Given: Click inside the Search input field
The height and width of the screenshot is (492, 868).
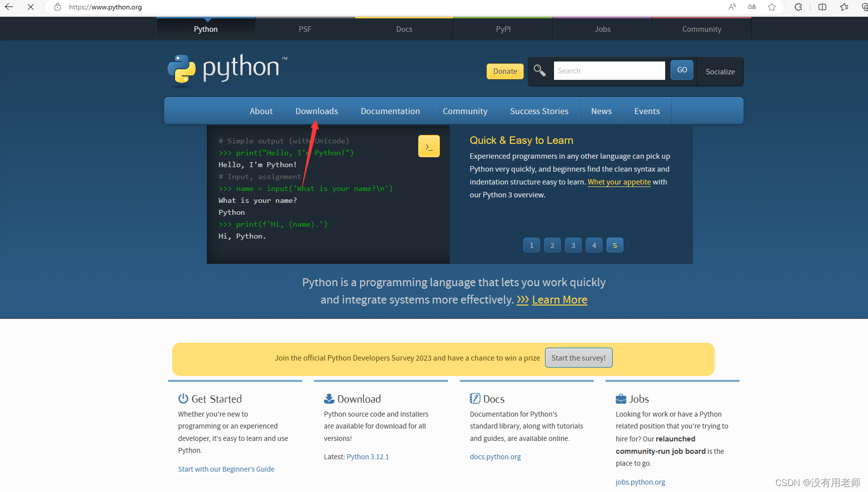Looking at the screenshot, I should click(609, 70).
